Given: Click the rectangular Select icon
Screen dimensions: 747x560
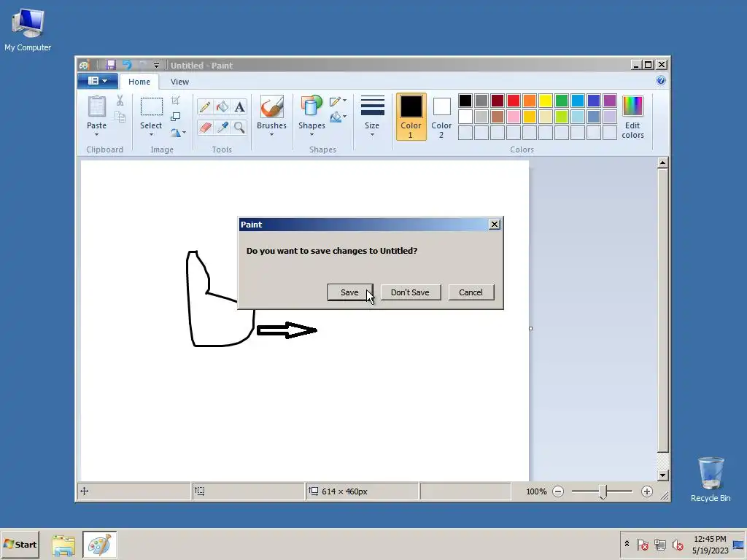Looking at the screenshot, I should pos(151,106).
